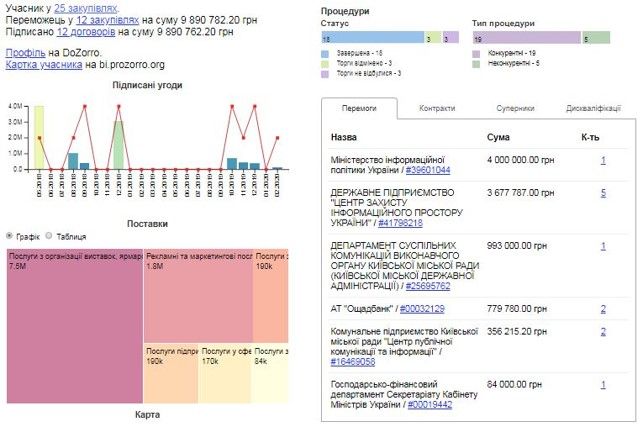Click count 5 in the ЦЕНТР ЗАХИСТУ row
643x427 pixels.
coord(603,193)
